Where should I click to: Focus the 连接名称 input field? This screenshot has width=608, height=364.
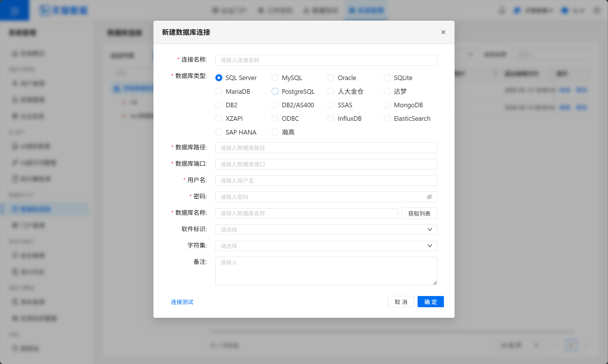pos(326,60)
